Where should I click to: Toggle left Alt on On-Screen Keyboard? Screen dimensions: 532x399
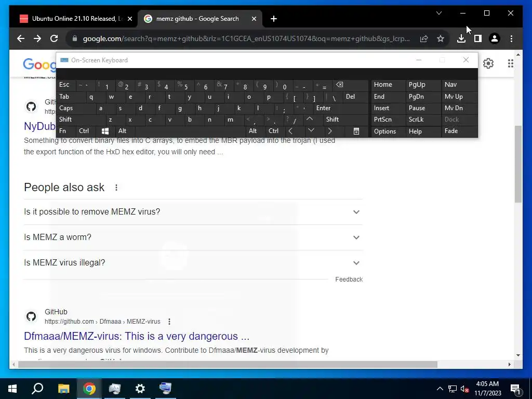click(x=125, y=131)
